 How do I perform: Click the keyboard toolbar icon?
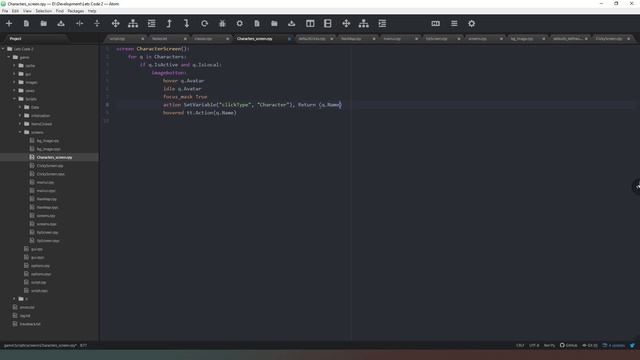(436, 24)
